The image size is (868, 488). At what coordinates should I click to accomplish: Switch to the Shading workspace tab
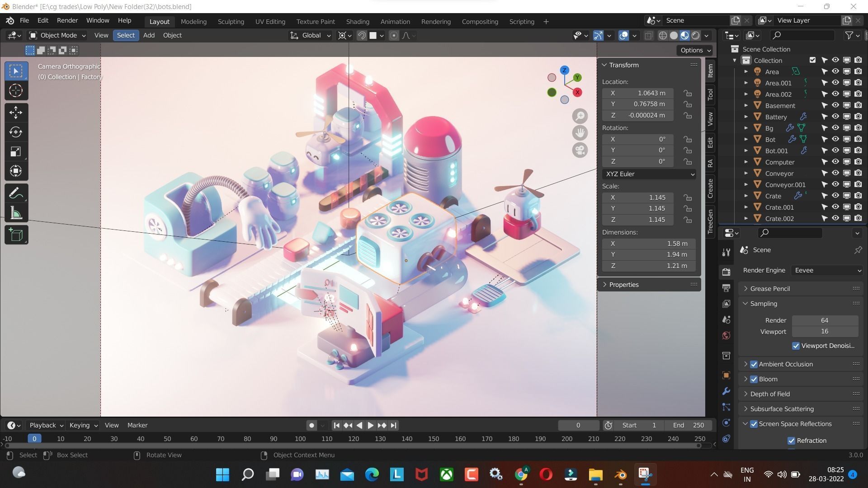click(358, 21)
